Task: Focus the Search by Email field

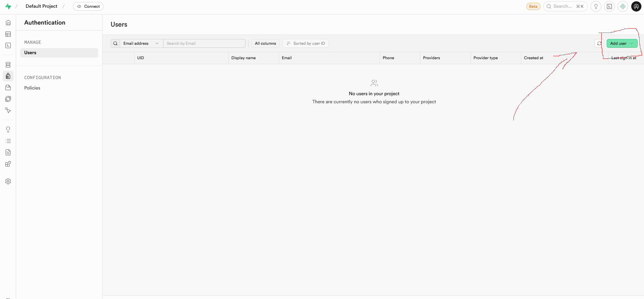Action: pos(204,43)
